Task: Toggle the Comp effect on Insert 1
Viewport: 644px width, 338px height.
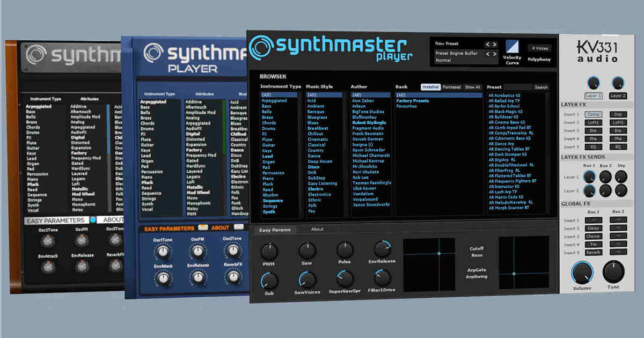Action: click(x=594, y=114)
